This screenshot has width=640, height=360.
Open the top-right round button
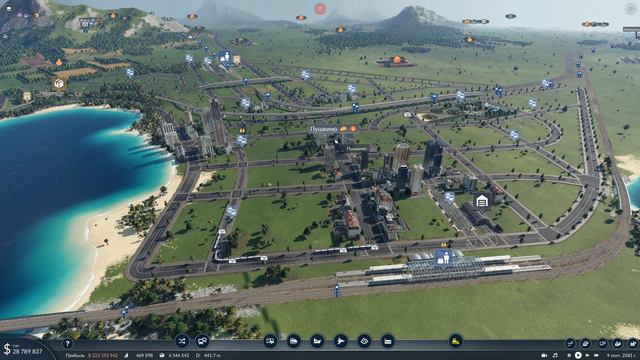(631, 9)
